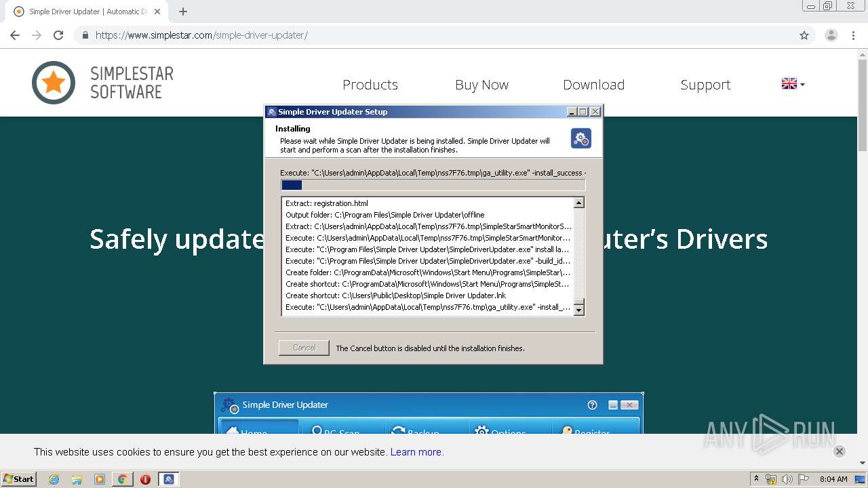868x488 pixels.
Task: Open the File Explorer taskbar icon
Action: pos(77,479)
